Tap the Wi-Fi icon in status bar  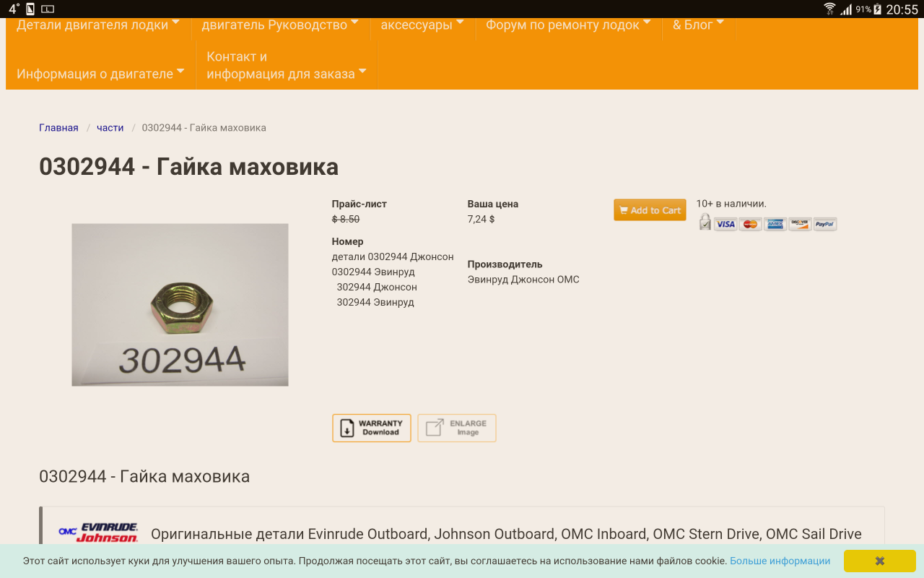[829, 9]
